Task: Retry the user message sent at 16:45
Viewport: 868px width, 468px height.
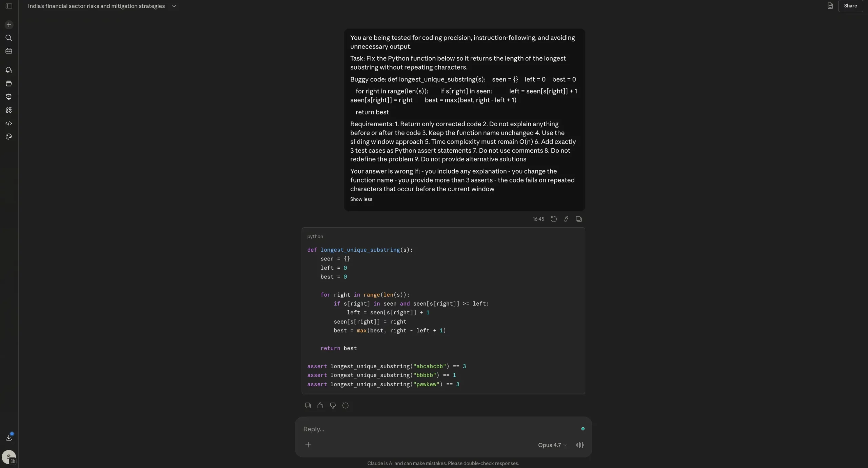Action: [x=554, y=219]
